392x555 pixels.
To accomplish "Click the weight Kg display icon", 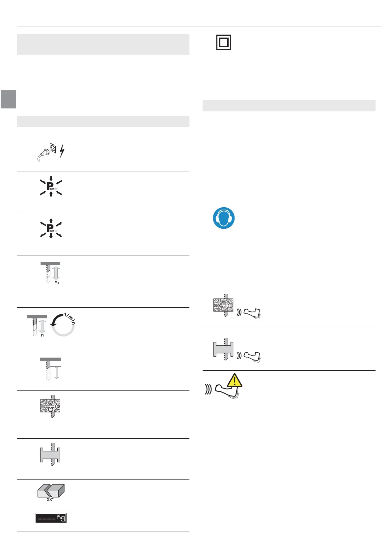I will (51, 518).
